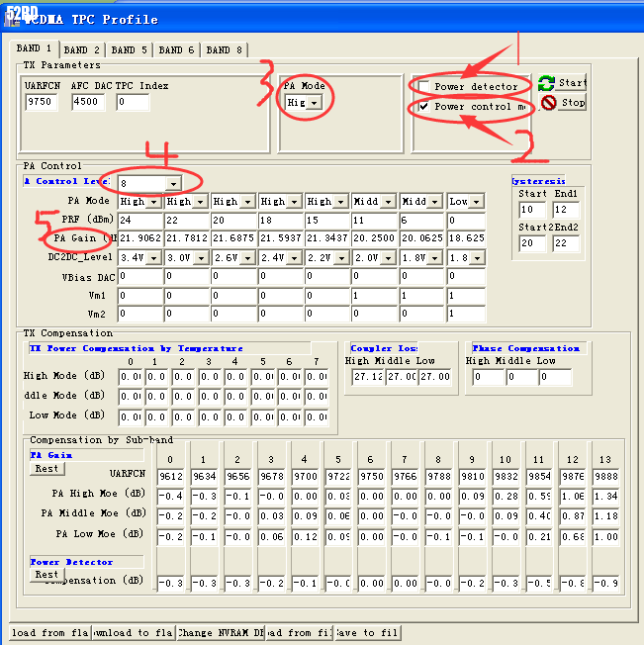Open the PA Mode dropdown in TX Parameters
The width and height of the screenshot is (644, 645).
315,103
